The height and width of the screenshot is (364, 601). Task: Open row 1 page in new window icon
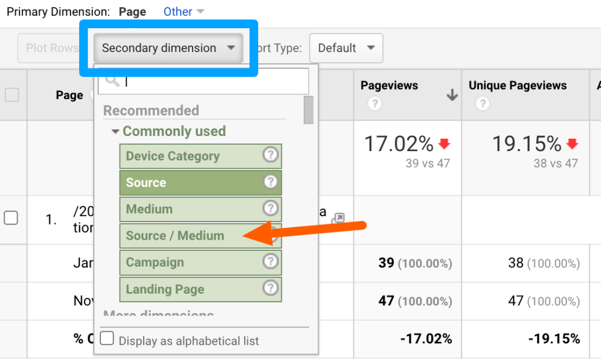coord(337,218)
